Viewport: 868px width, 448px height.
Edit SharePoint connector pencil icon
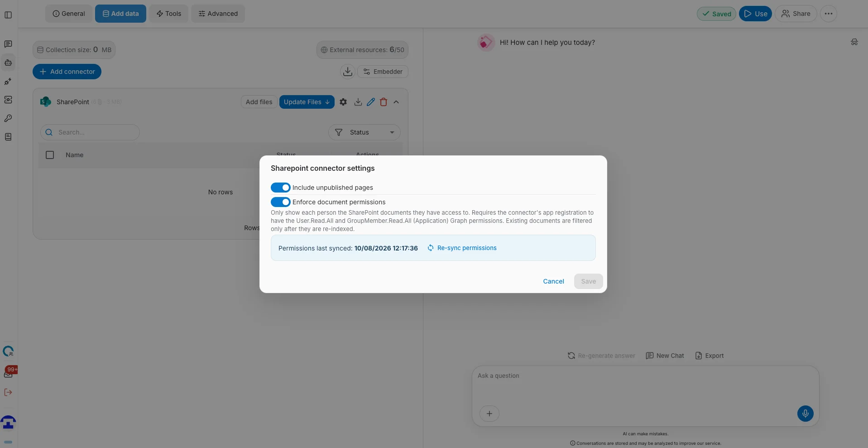[x=371, y=102]
